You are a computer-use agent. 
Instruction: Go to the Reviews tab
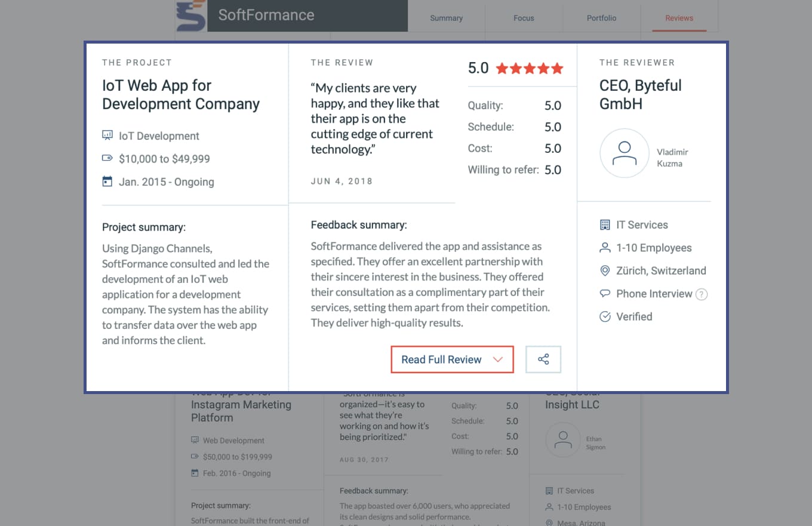[x=679, y=18]
